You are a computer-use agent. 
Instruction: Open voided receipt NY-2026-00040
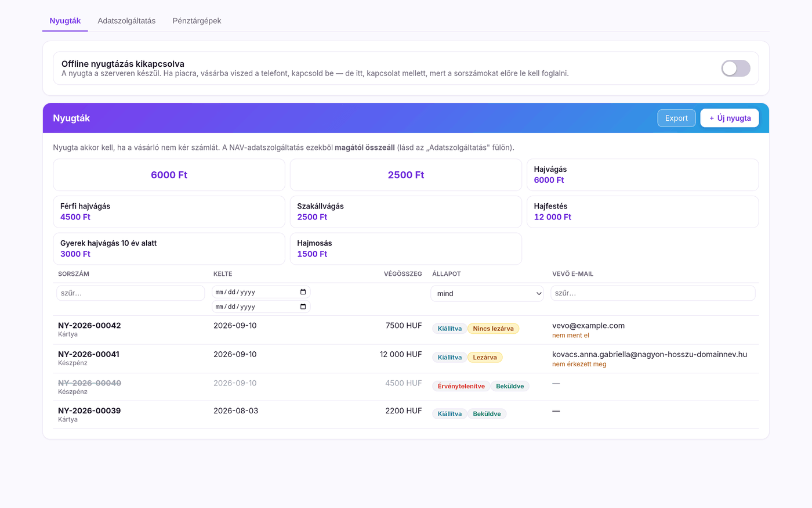point(89,383)
